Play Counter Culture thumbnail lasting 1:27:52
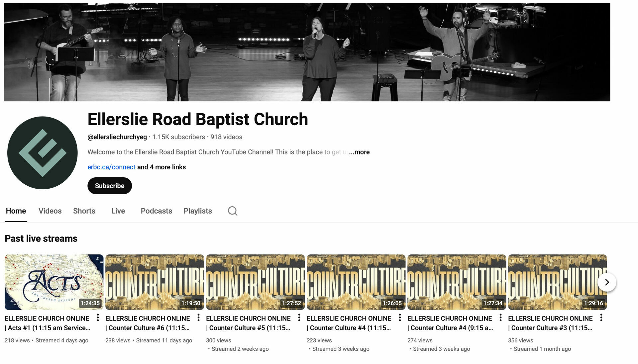Image resolution: width=638 pixels, height=364 pixels. click(x=255, y=282)
